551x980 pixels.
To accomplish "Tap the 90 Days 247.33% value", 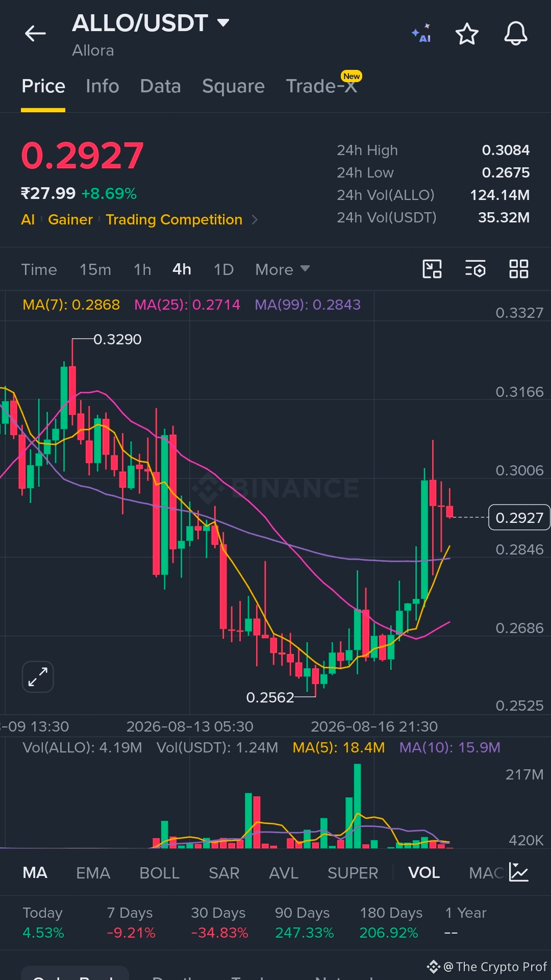I will tap(305, 933).
